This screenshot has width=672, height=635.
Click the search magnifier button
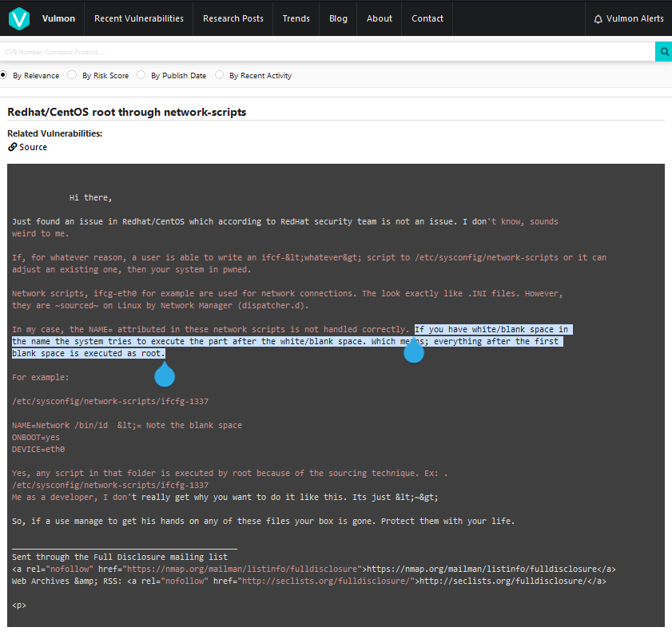coord(664,52)
